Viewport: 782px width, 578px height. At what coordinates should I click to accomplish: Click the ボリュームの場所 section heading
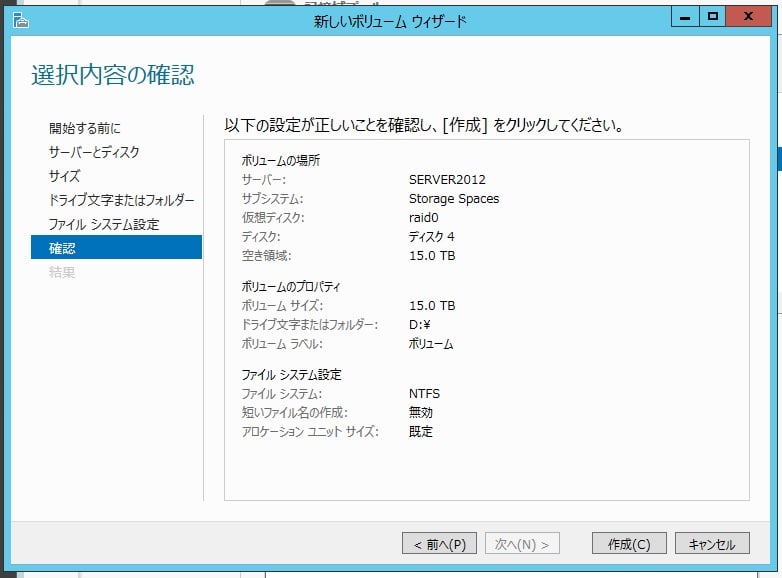(281, 161)
